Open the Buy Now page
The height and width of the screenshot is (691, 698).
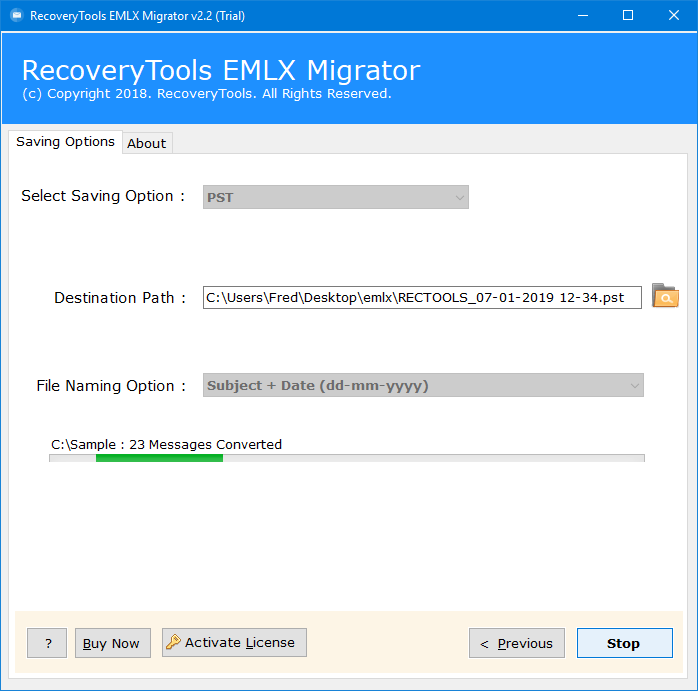tap(113, 643)
